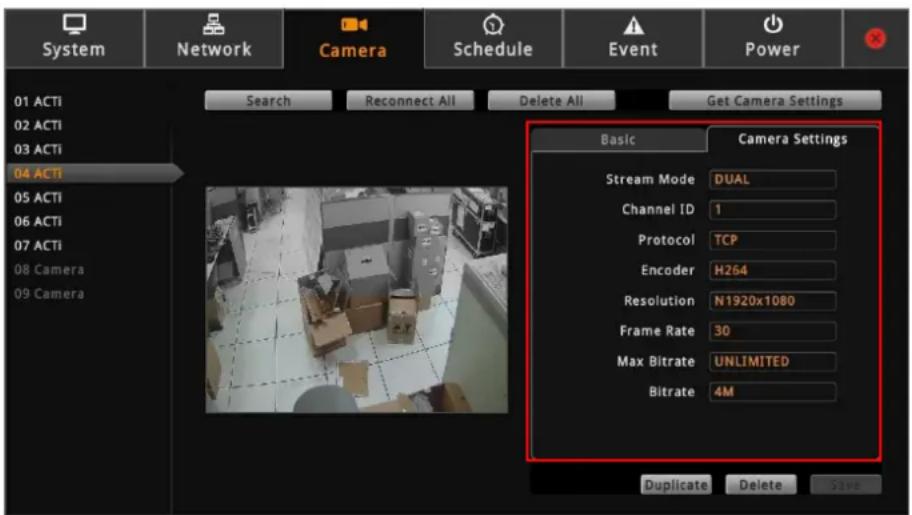Click Get Camera Settings button
The width and height of the screenshot is (912, 515).
[775, 101]
